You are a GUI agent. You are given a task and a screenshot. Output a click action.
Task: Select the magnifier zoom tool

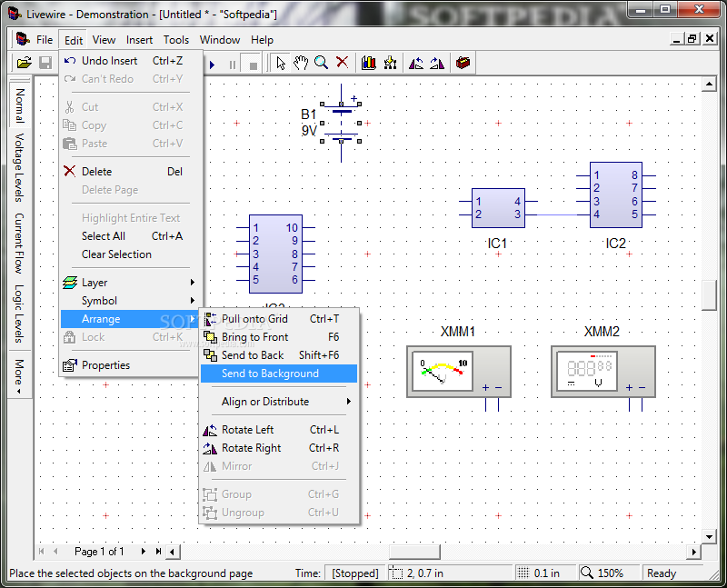point(321,63)
